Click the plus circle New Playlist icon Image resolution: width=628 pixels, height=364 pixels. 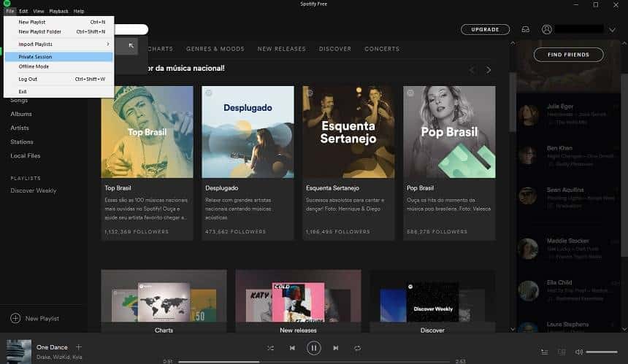(x=15, y=318)
